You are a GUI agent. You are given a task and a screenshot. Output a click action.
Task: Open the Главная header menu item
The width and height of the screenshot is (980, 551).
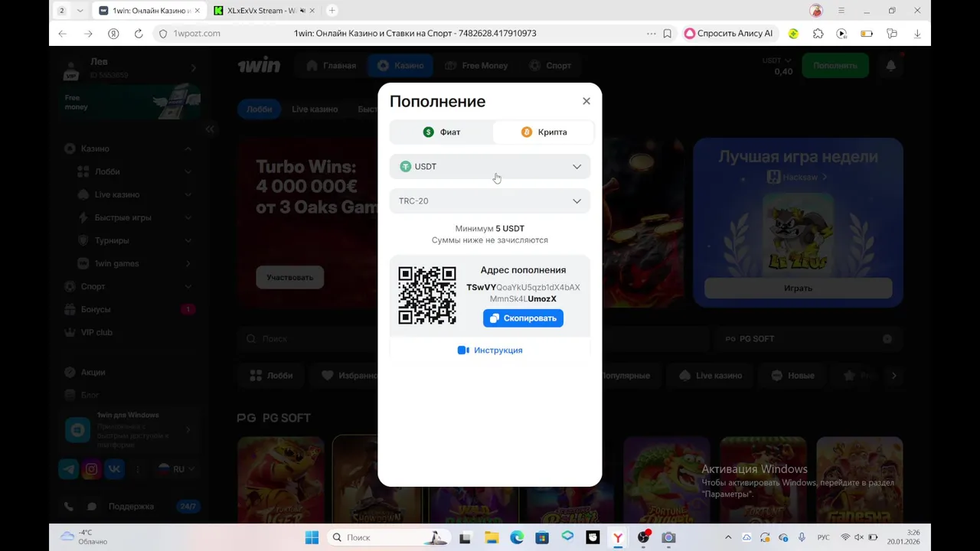coord(332,66)
